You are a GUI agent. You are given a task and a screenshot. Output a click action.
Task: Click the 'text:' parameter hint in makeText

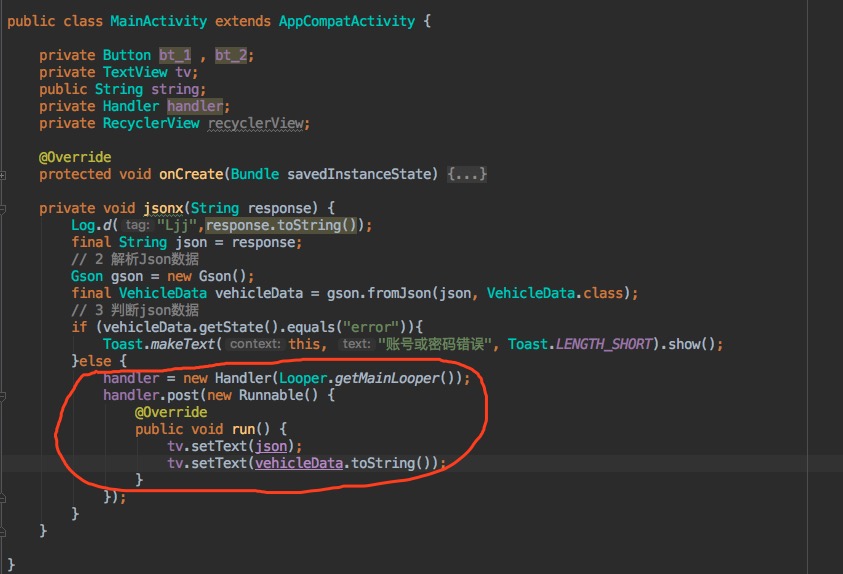(x=355, y=344)
